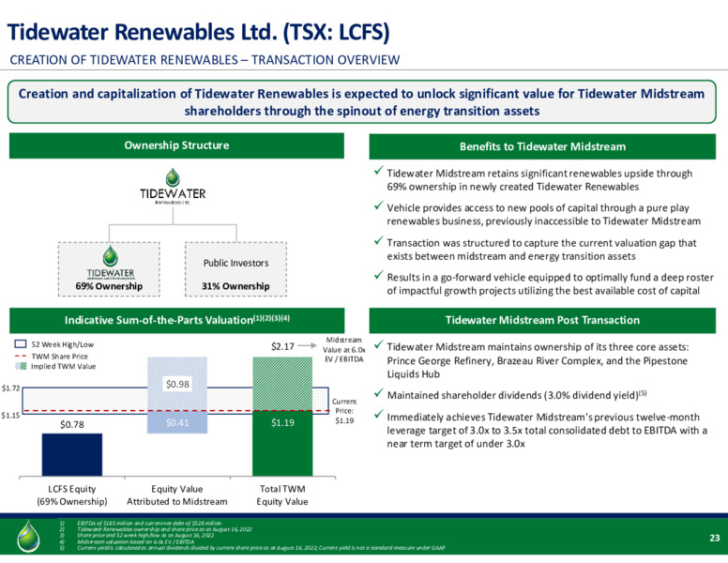The image size is (728, 563).
Task: Click checkmark beside 'Results in a go-forward vehicle'
Action: point(379,275)
